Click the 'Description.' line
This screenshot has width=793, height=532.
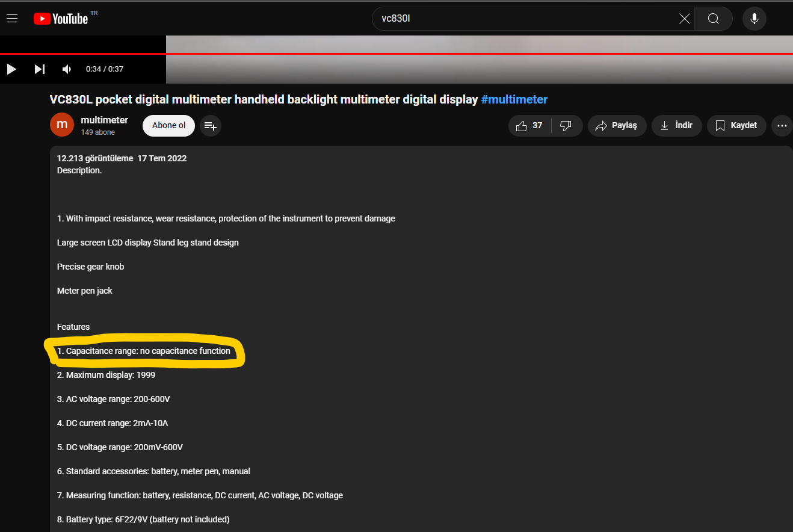coord(79,170)
